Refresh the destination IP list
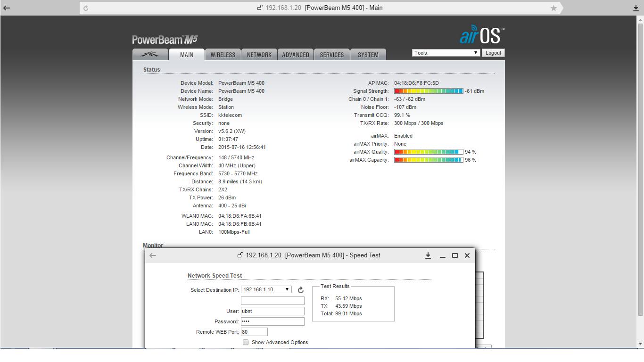Viewport: 644px width, 362px height. (301, 290)
